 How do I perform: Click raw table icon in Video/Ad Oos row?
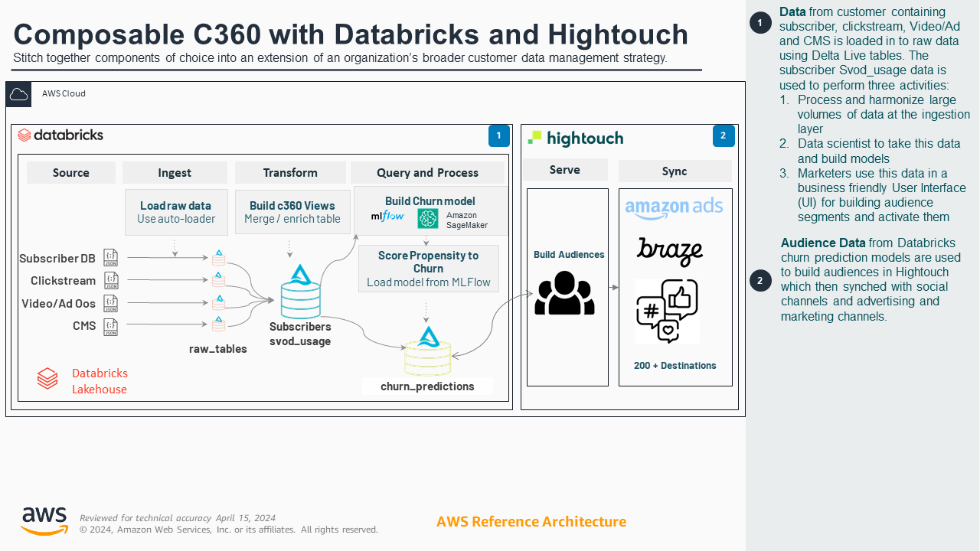[218, 302]
